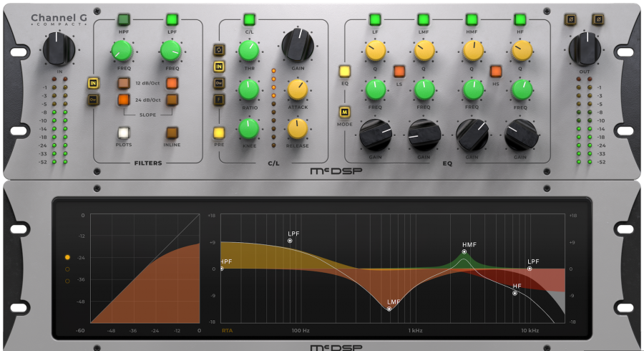The height and width of the screenshot is (351, 644).
Task: Click the Filters section IN button
Action: click(x=93, y=83)
